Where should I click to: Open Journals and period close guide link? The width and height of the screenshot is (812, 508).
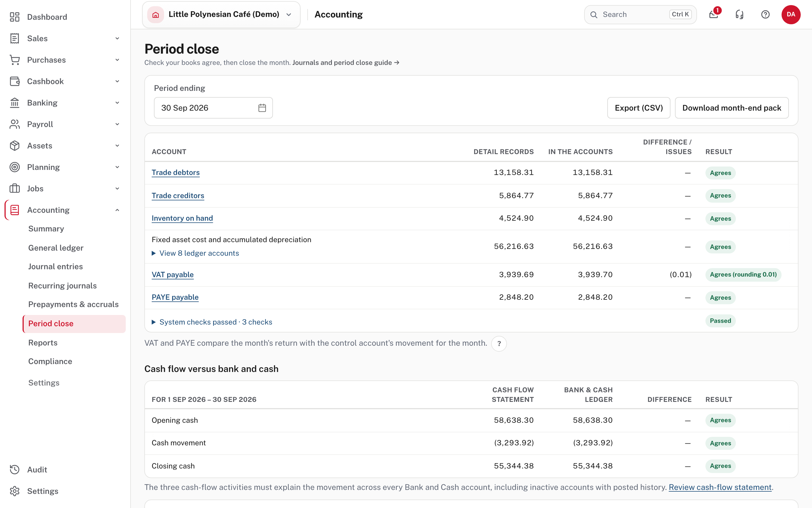pos(346,62)
